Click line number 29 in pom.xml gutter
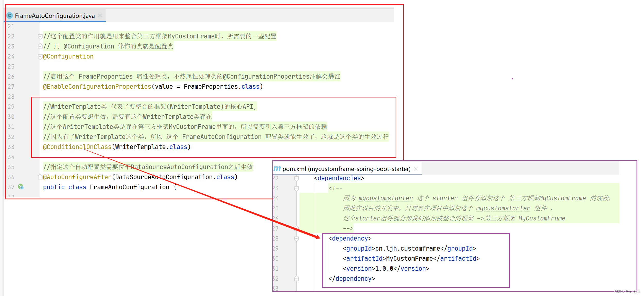This screenshot has height=296, width=644. [x=275, y=249]
